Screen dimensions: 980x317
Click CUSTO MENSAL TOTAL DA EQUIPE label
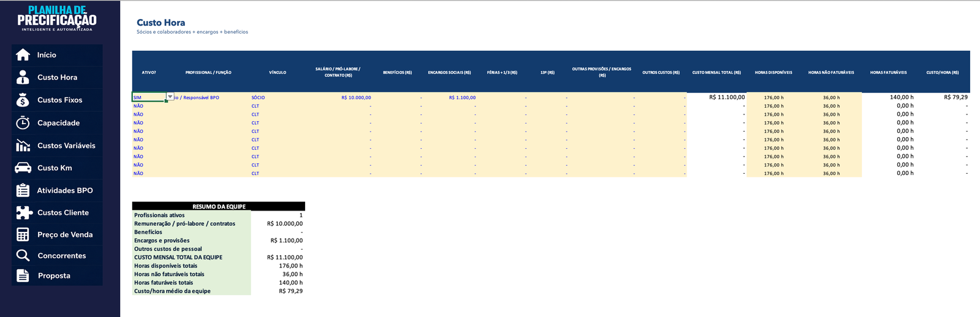tap(178, 257)
